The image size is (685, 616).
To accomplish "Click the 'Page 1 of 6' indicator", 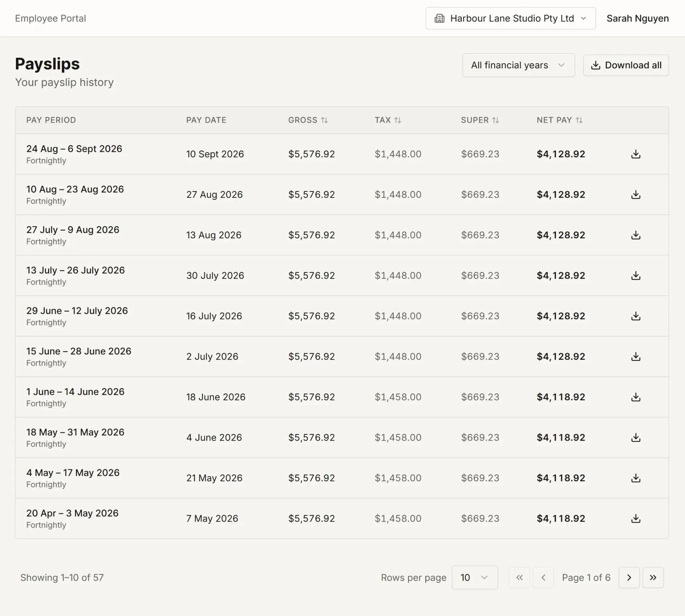I will 586,578.
